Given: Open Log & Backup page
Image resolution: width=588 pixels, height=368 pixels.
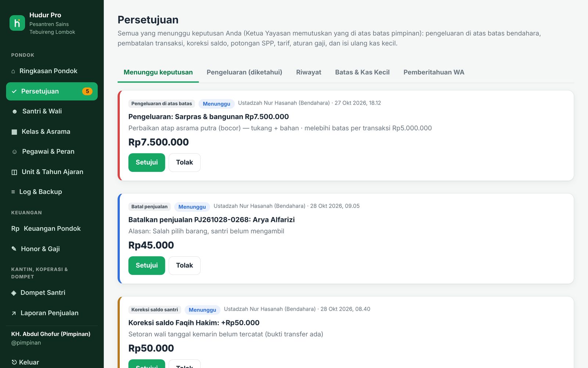Looking at the screenshot, I should click(x=52, y=192).
